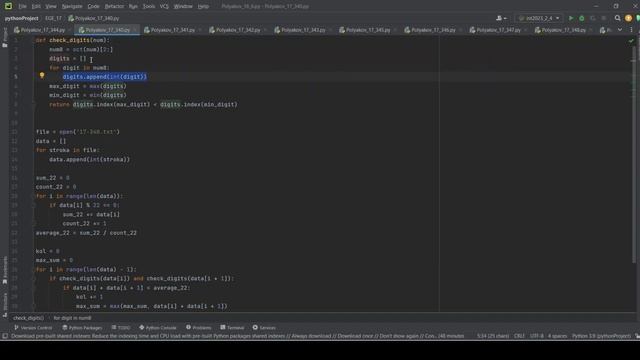The height and width of the screenshot is (360, 640).
Task: Open the TODO tool window
Action: (120, 328)
